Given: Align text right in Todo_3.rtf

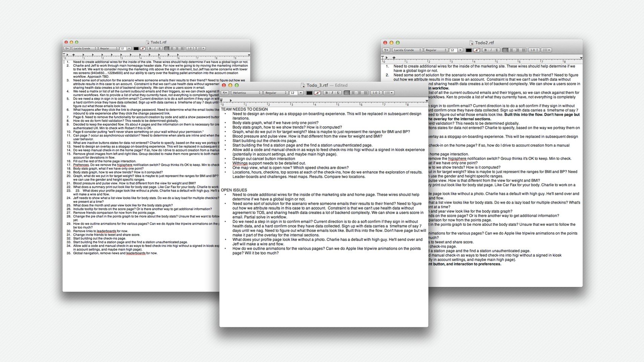Looking at the screenshot, I should (359, 93).
